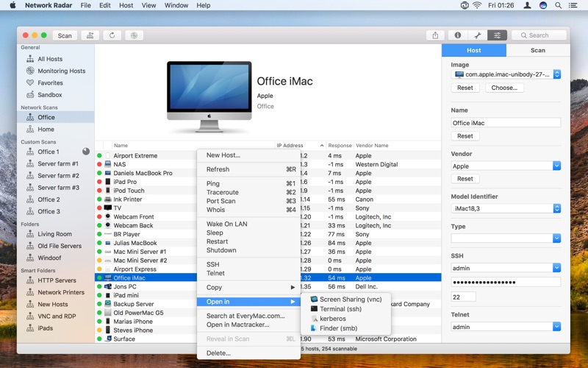588x368 pixels.
Task: Switch to the Scan tab
Action: (537, 51)
